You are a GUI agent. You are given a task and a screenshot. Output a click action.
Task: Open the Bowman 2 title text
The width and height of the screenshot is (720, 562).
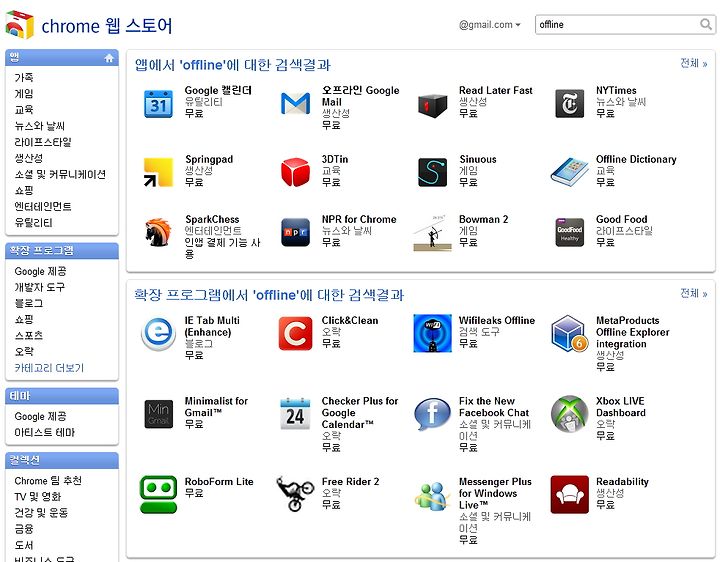tap(484, 219)
